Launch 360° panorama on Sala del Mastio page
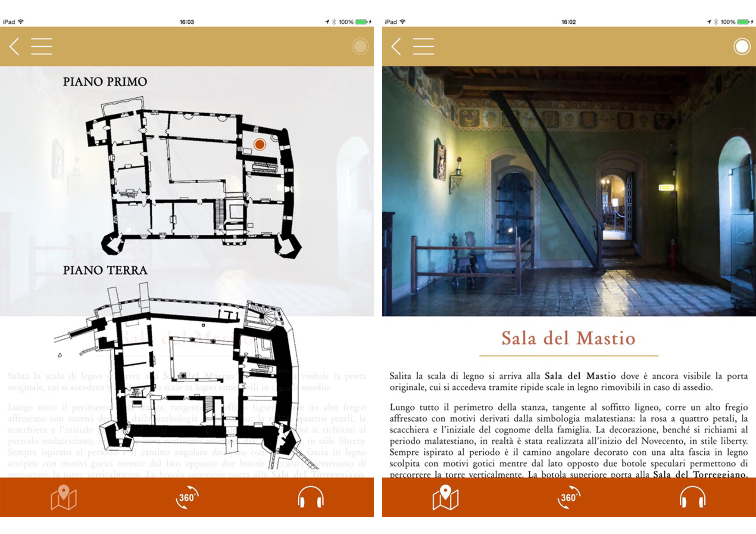Viewport: 756px width, 534px height. coord(569,498)
